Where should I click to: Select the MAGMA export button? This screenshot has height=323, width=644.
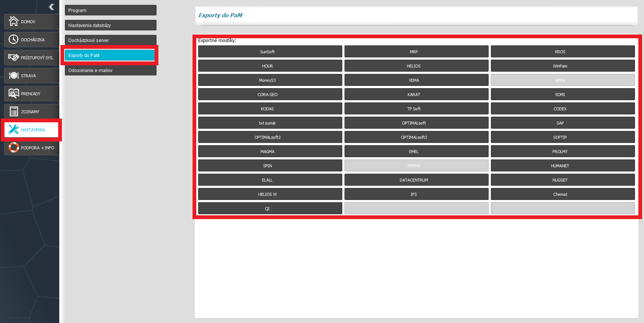(x=270, y=151)
